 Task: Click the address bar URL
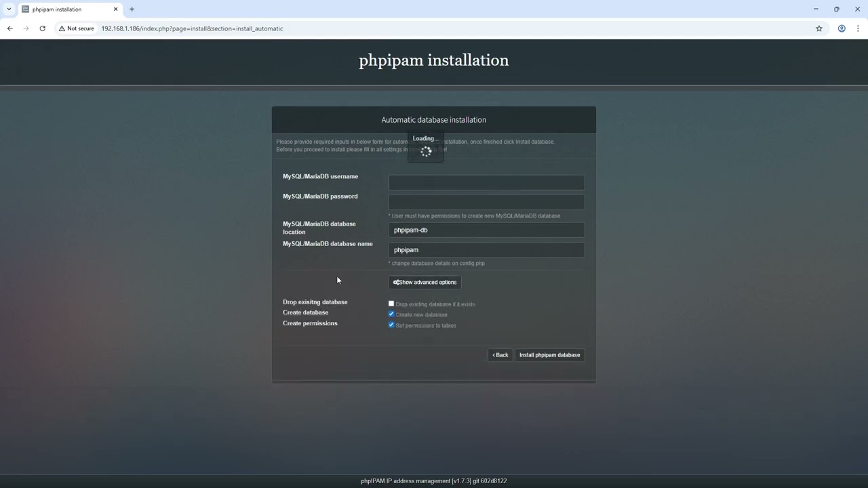(192, 28)
